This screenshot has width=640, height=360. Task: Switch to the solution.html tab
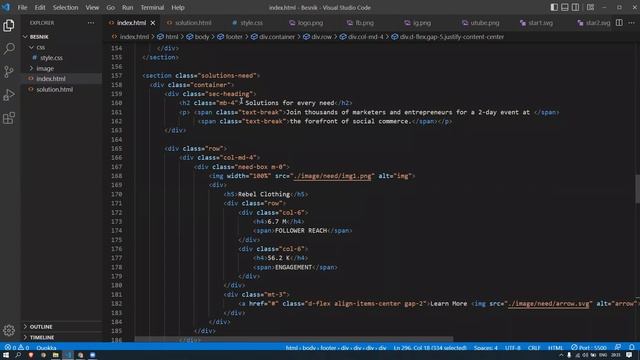(189, 23)
